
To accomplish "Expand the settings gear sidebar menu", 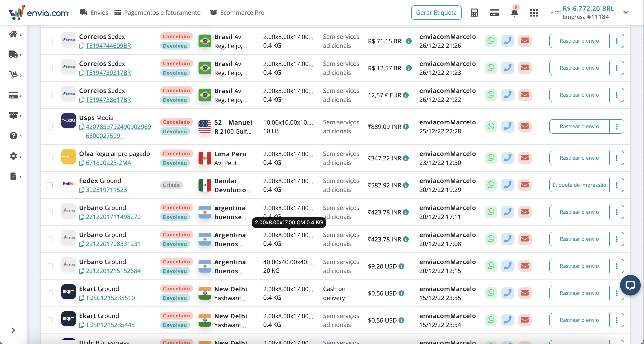I will 15,156.
